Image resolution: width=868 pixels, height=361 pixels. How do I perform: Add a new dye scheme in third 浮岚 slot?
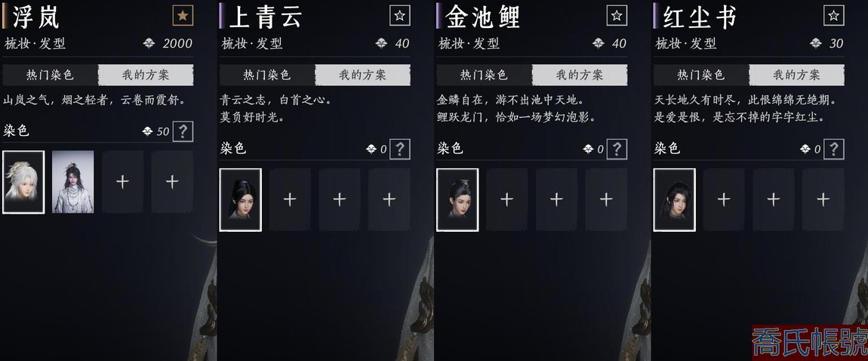tap(122, 181)
